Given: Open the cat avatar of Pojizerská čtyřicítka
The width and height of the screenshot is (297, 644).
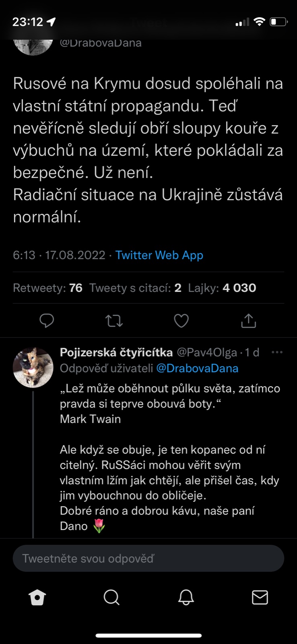Looking at the screenshot, I should [x=33, y=367].
